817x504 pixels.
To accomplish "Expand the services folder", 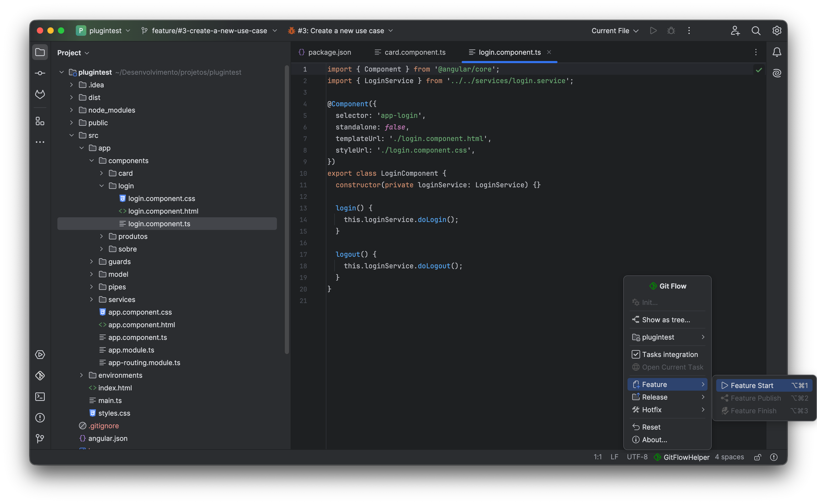I will pos(91,299).
